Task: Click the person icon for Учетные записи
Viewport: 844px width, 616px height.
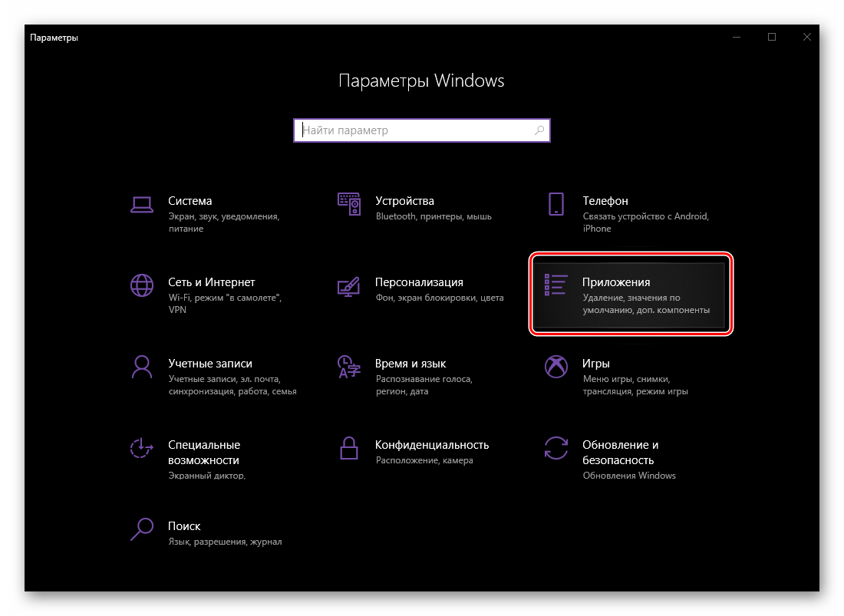Action: click(142, 367)
